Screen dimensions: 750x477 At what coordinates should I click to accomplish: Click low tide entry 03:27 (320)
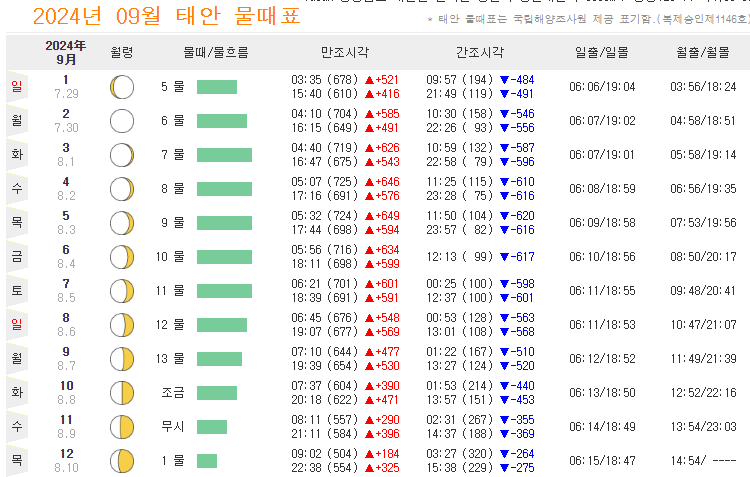point(460,454)
